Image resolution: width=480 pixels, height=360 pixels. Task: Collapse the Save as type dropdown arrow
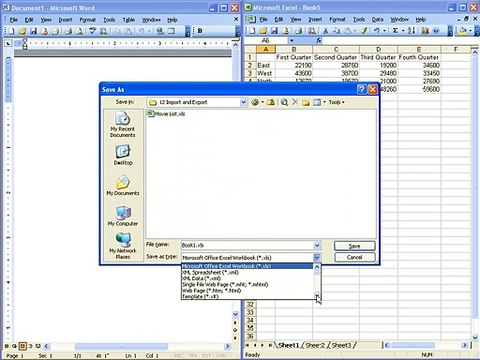click(317, 257)
